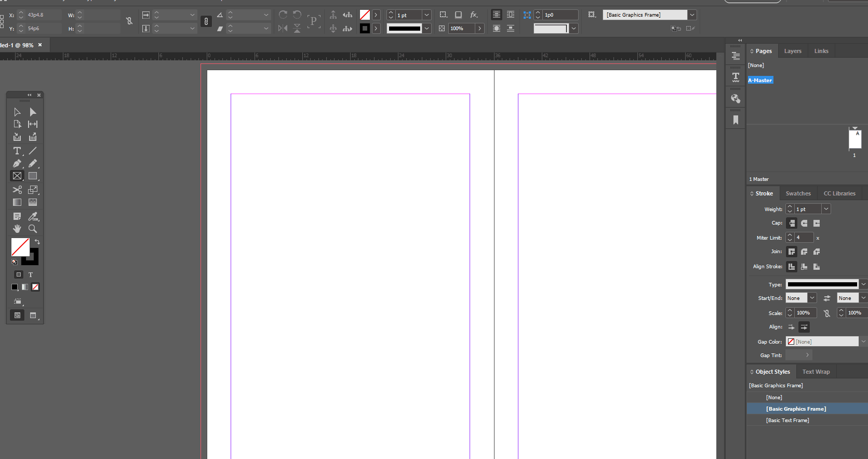Select the Eyedropper tool
The image size is (868, 459).
point(33,216)
